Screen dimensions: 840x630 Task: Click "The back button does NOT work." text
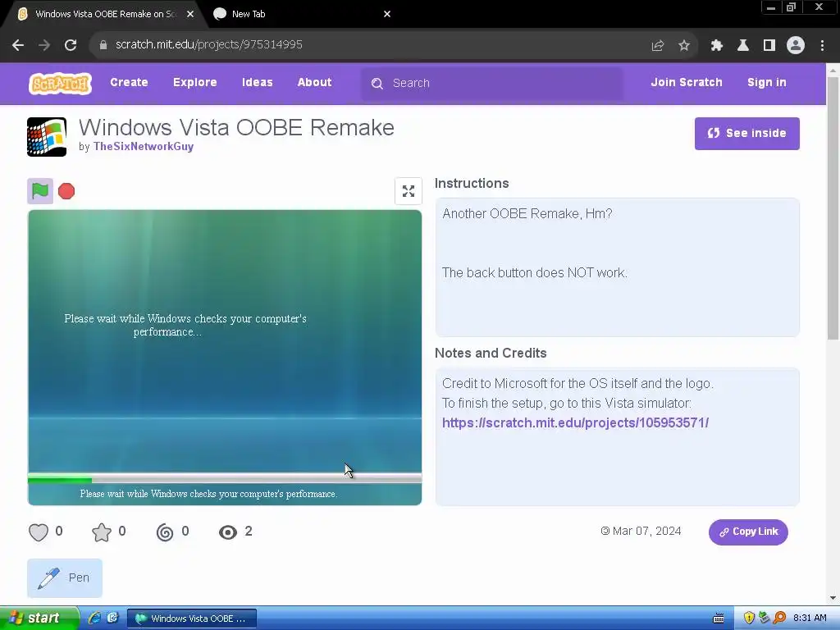pos(535,273)
